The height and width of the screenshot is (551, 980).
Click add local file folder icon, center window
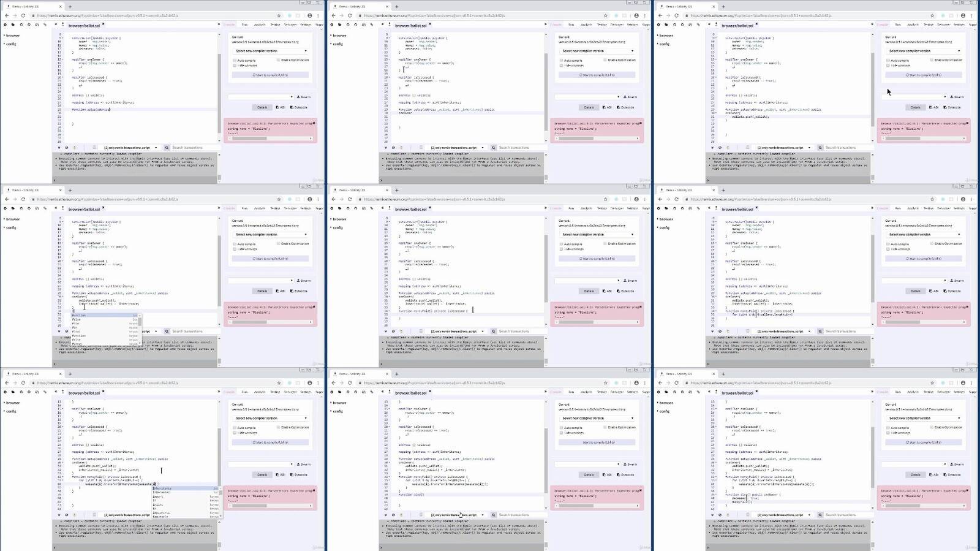point(340,208)
